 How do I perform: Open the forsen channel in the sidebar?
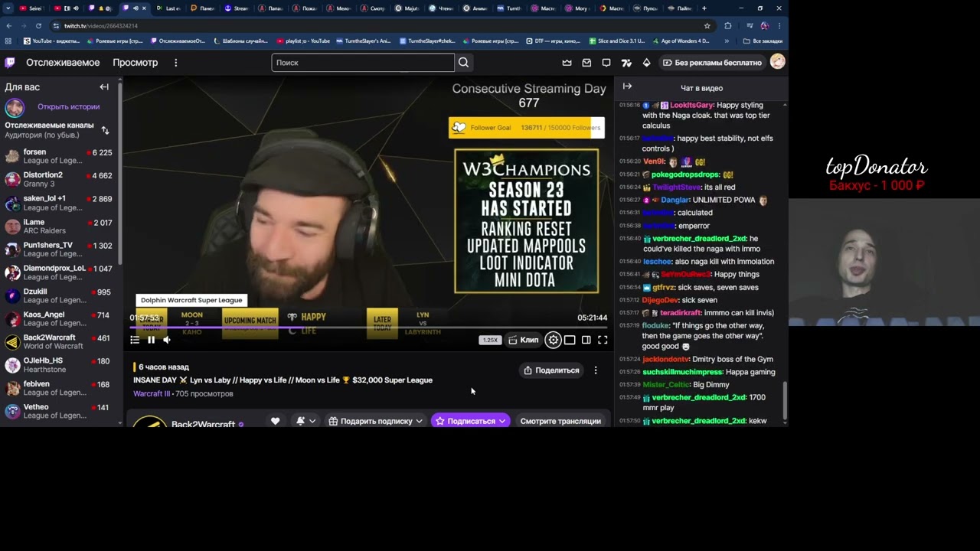click(59, 156)
